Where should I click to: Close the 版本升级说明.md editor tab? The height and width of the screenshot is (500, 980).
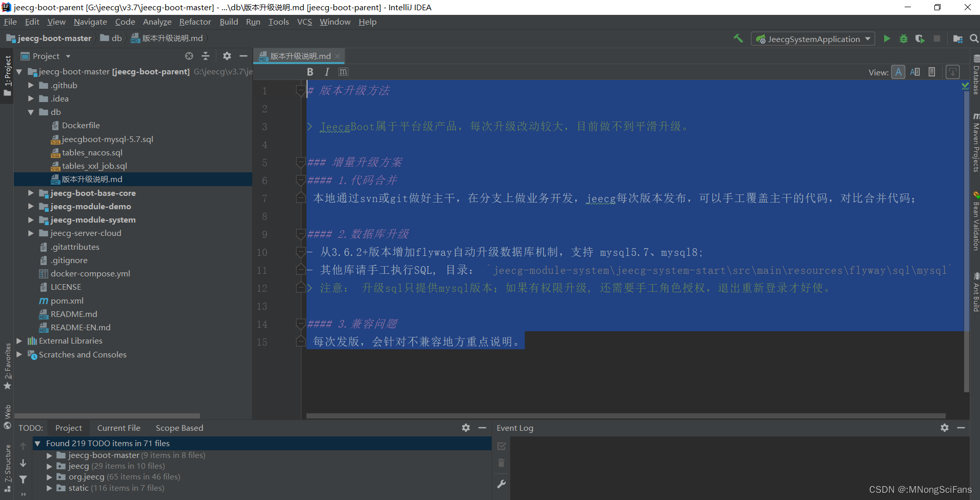pos(337,56)
